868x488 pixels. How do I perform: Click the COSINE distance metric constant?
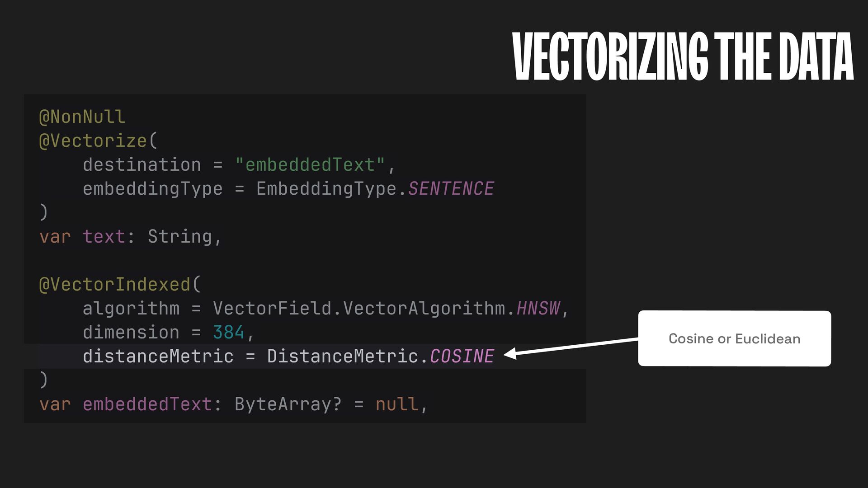pos(462,357)
